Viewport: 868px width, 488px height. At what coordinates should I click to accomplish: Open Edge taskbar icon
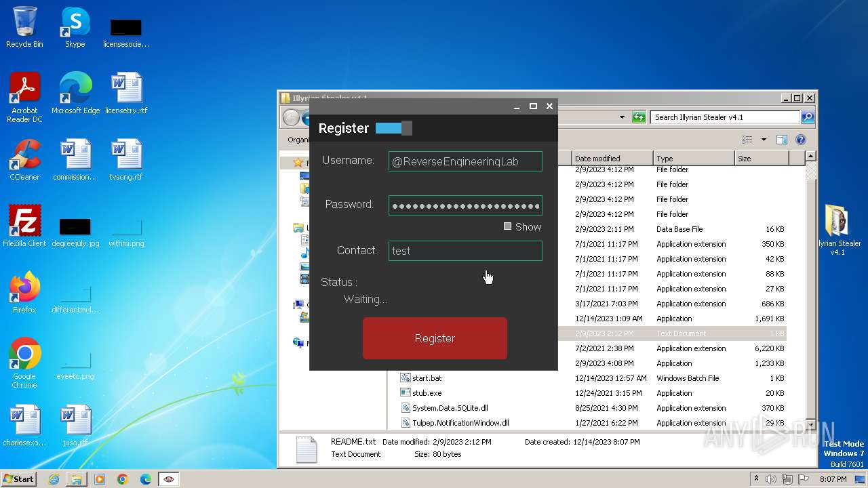pyautogui.click(x=146, y=479)
